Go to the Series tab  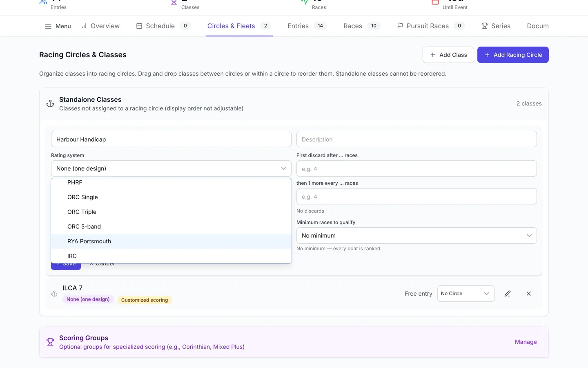click(496, 26)
